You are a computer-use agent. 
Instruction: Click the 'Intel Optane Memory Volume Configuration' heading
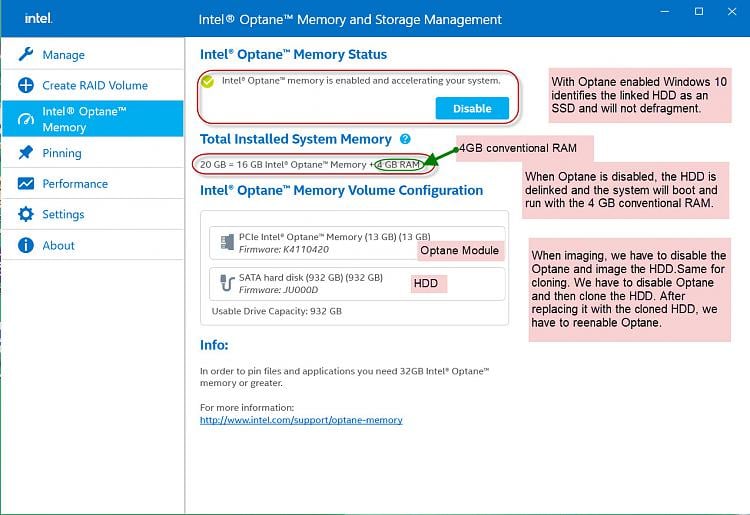(342, 190)
